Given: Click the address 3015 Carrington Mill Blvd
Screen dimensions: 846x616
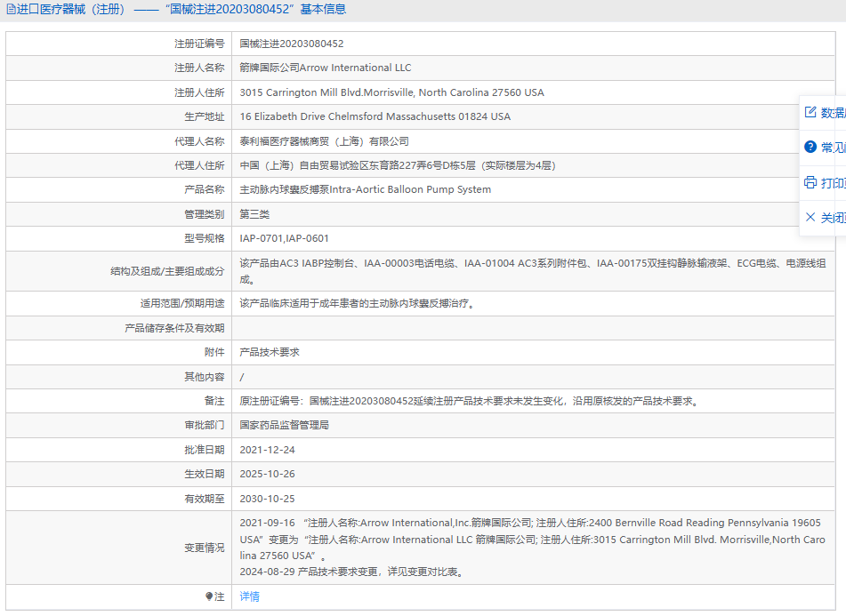Looking at the screenshot, I should (x=391, y=92).
